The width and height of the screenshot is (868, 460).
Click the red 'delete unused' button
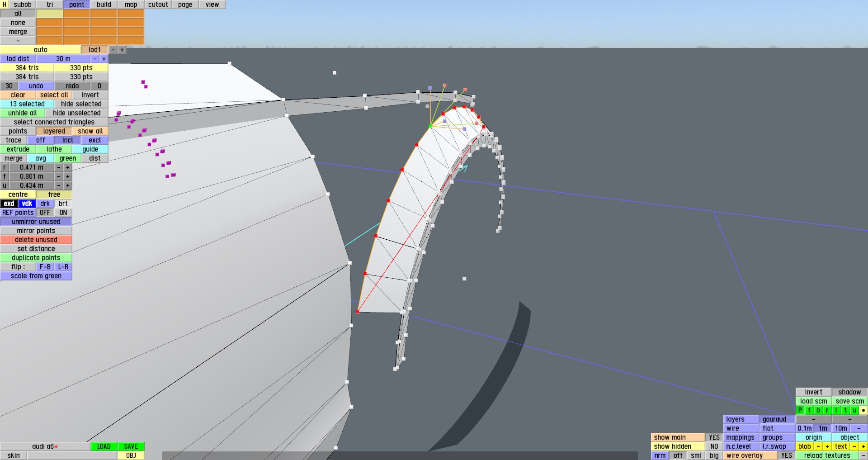[36, 240]
